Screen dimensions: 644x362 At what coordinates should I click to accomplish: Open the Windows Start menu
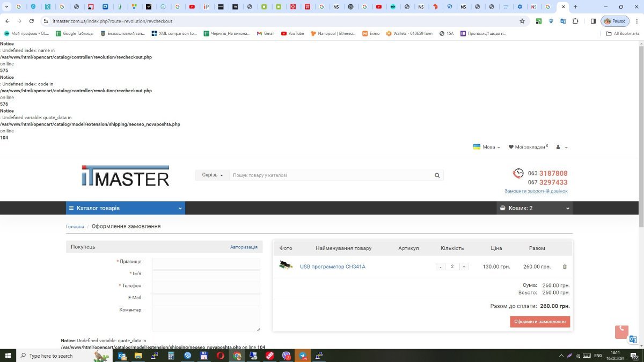[8, 356]
